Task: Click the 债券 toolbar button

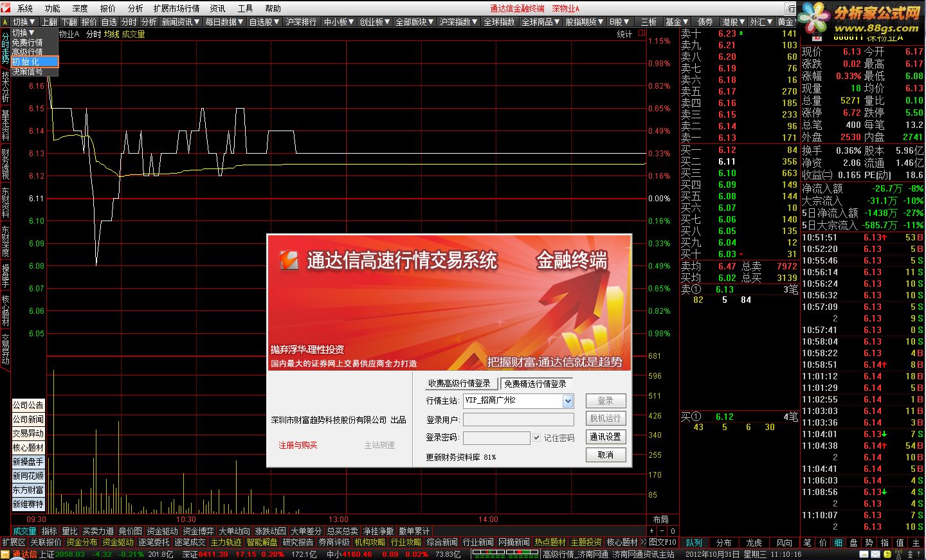Action: [705, 22]
